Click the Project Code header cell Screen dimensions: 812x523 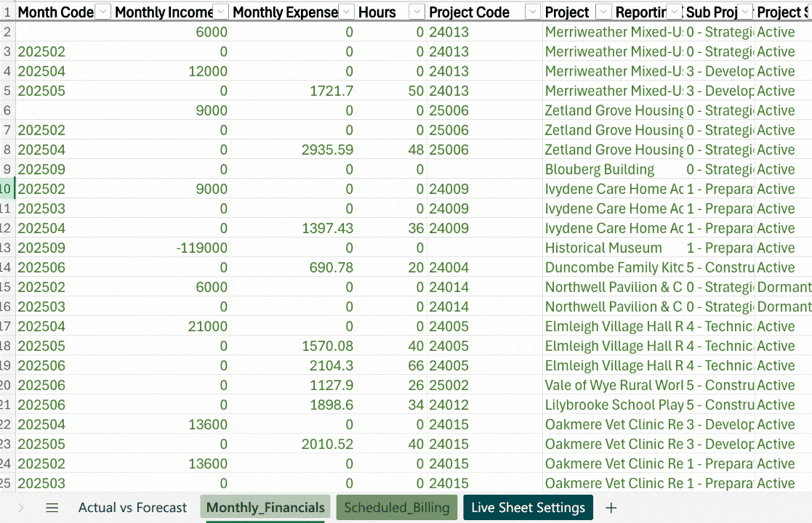click(469, 12)
